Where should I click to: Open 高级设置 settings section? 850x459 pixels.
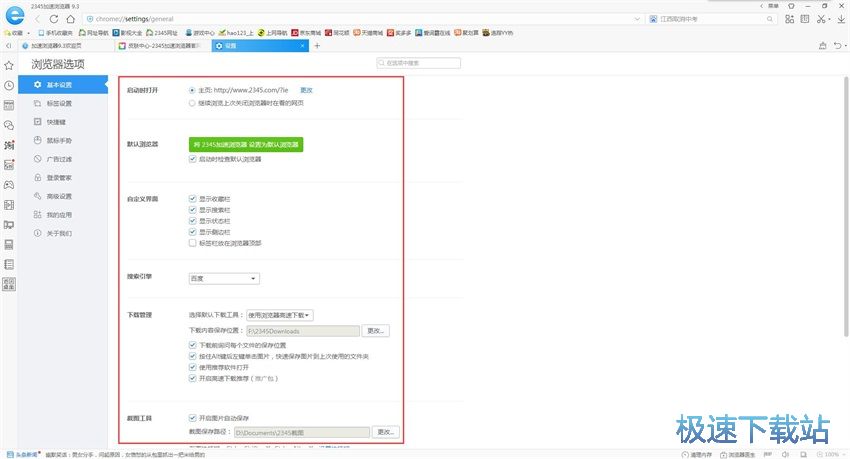(x=63, y=196)
